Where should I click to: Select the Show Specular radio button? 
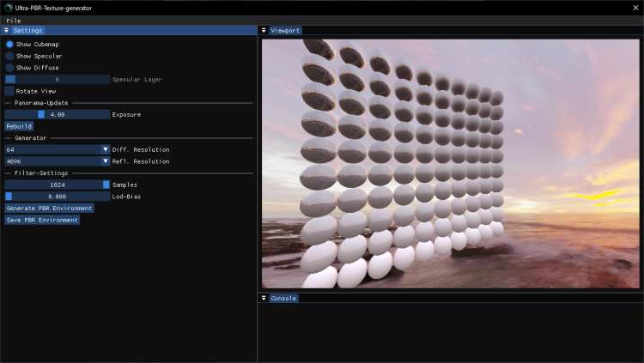point(9,56)
